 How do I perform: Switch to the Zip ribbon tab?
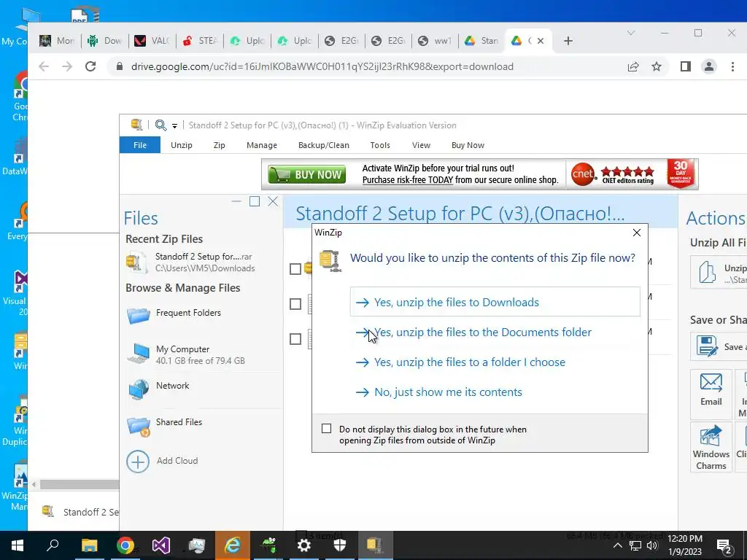point(219,145)
